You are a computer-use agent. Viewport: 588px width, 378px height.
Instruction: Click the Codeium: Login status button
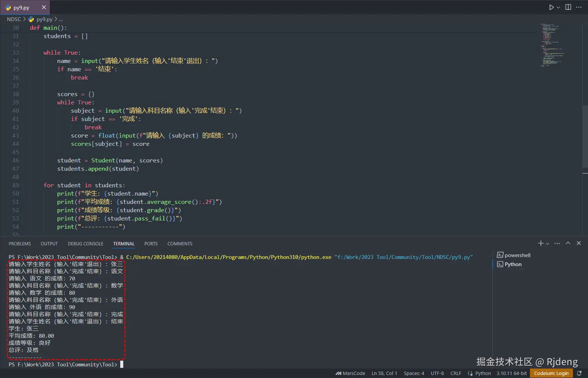(x=551, y=373)
